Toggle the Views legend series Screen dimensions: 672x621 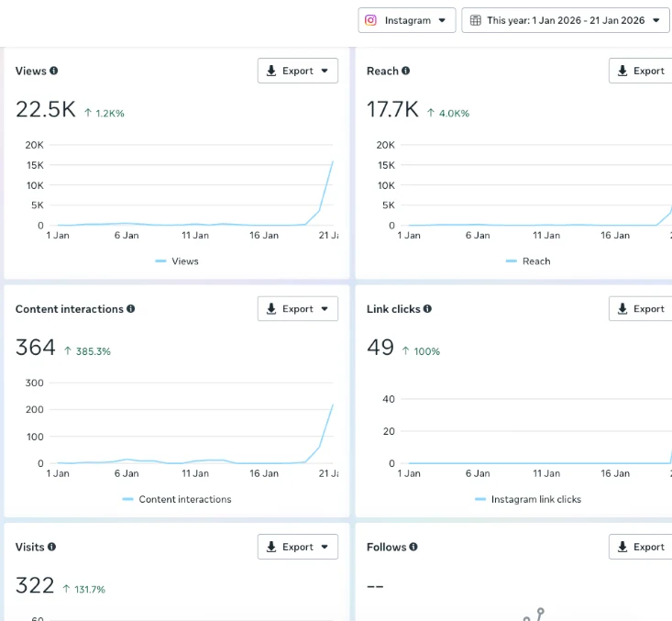click(177, 261)
